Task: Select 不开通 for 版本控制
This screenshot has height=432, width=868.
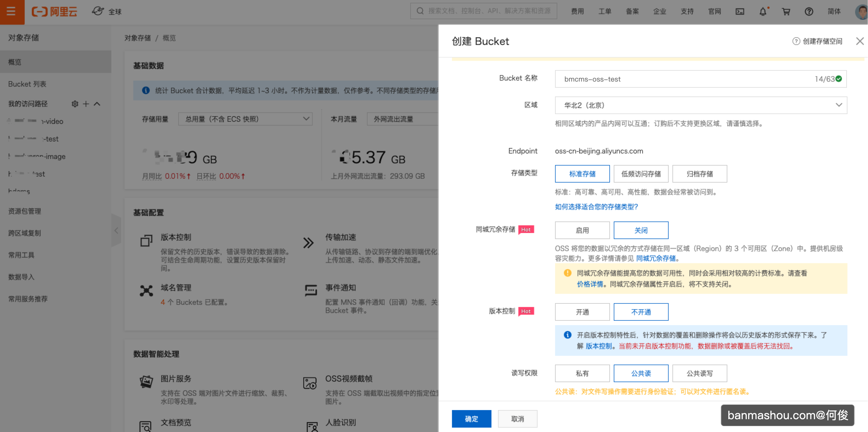Action: click(x=641, y=312)
